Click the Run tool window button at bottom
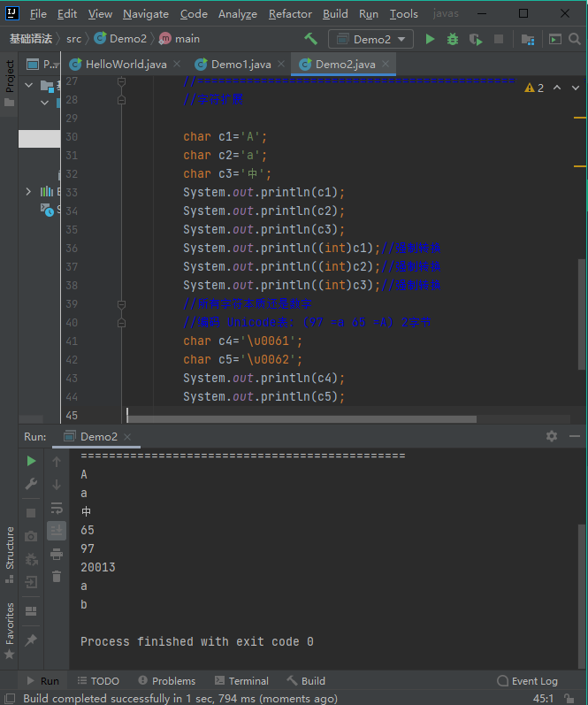 [43, 681]
